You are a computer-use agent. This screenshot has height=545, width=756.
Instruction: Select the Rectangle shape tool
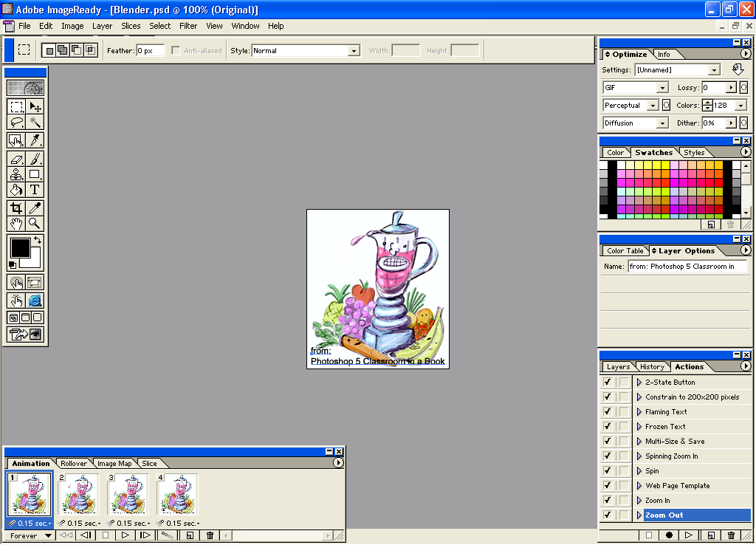35,174
